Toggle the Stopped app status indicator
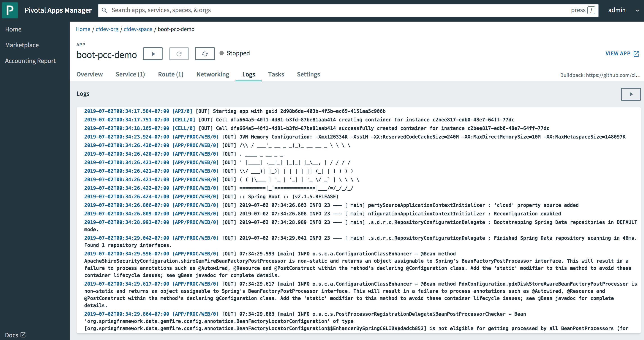This screenshot has width=644, height=340. 221,53
